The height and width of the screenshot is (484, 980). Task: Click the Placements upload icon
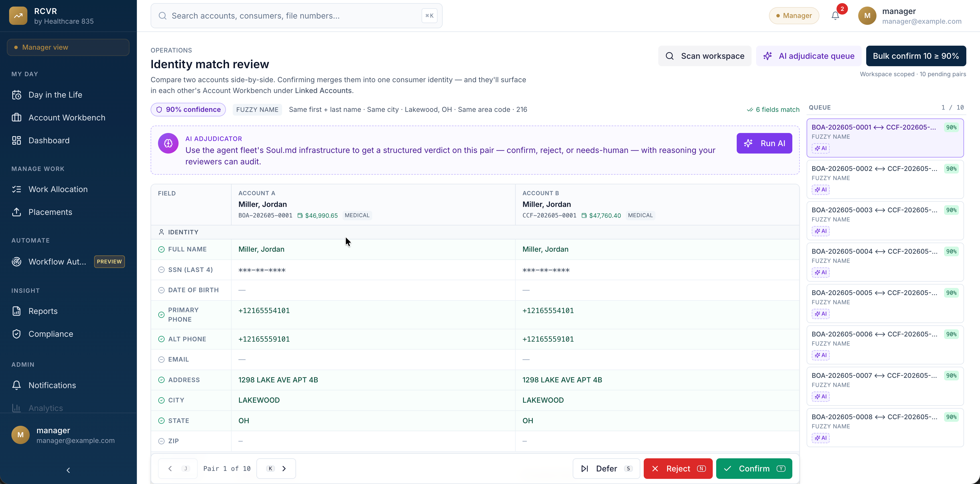[x=16, y=212]
